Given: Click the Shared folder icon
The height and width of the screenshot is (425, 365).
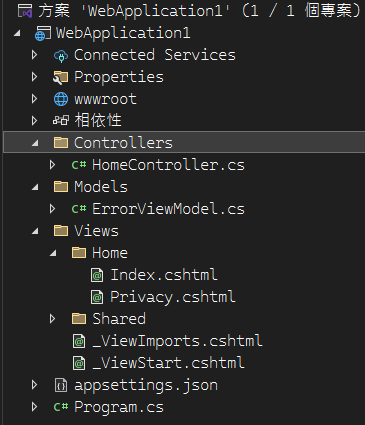Looking at the screenshot, I should pos(79,319).
